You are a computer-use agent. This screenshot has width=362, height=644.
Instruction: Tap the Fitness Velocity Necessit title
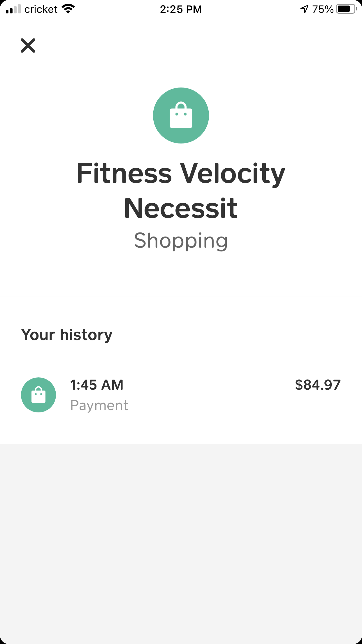(181, 190)
